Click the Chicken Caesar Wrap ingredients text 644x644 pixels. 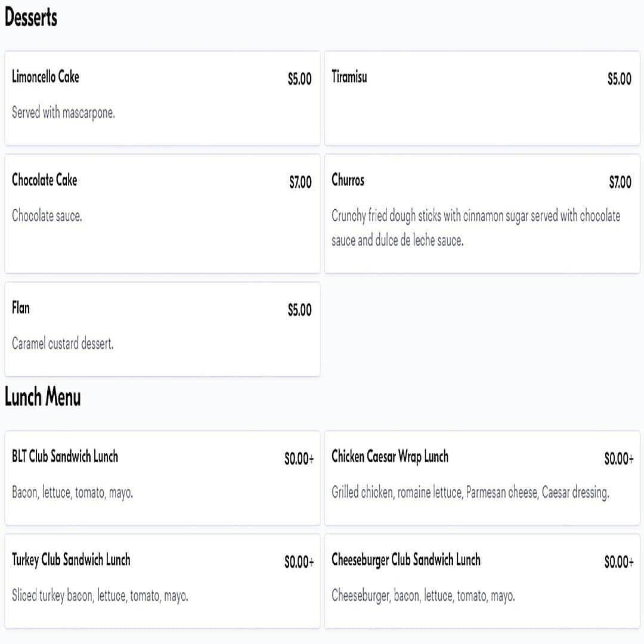coord(470,493)
